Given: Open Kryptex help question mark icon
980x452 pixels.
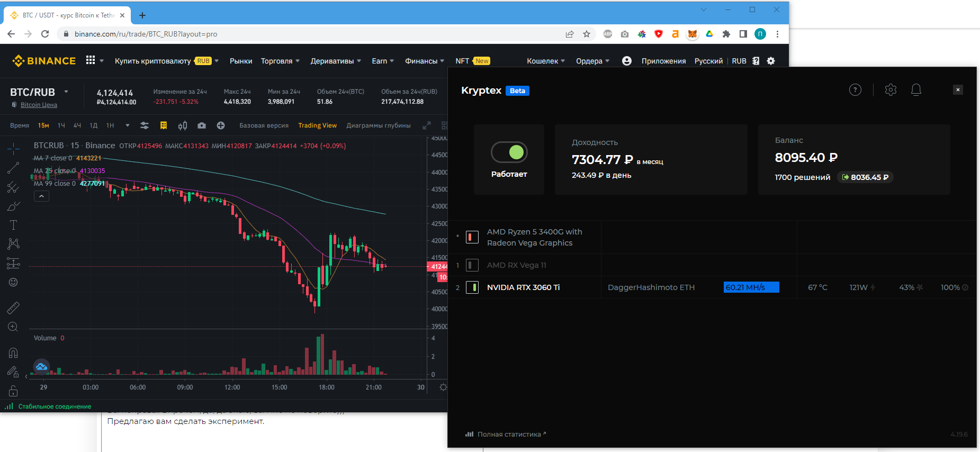Looking at the screenshot, I should pos(855,90).
